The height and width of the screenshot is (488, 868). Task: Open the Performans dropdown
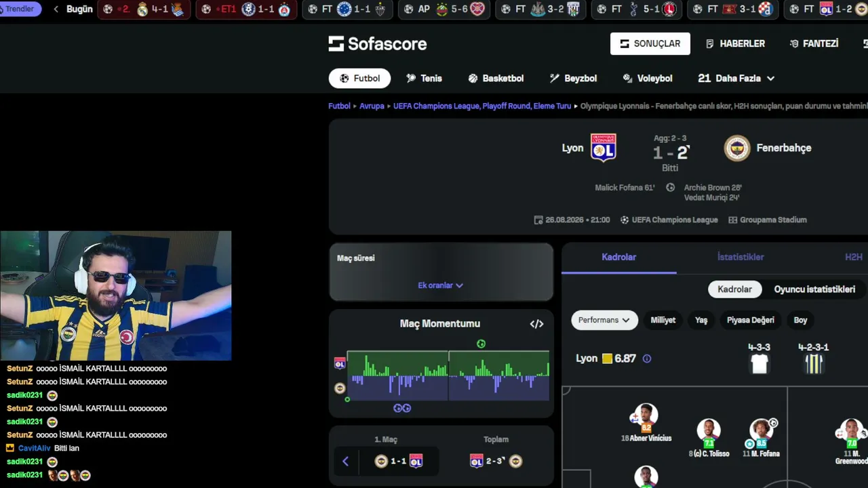coord(604,320)
